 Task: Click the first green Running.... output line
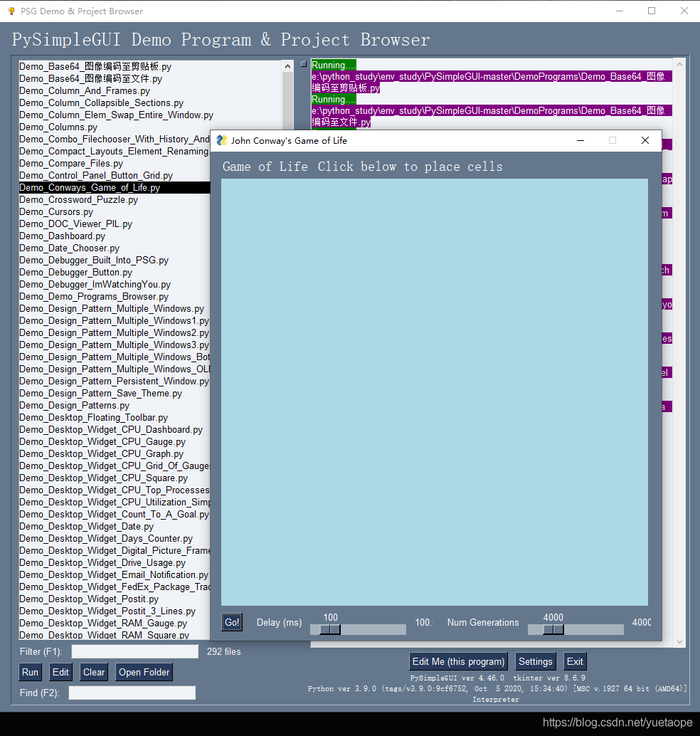pyautogui.click(x=334, y=65)
